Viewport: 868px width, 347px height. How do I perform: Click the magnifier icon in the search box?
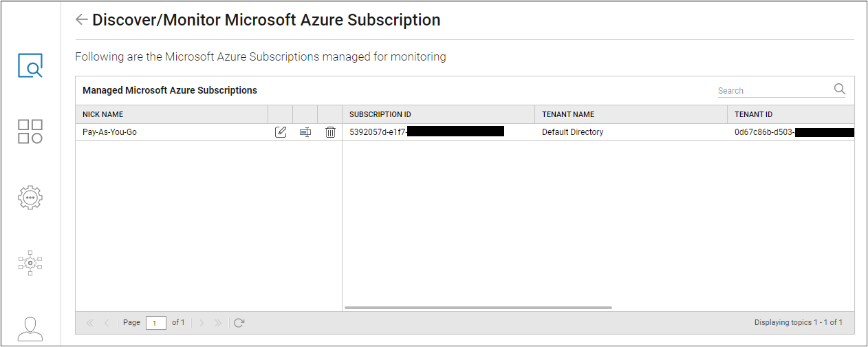(839, 89)
